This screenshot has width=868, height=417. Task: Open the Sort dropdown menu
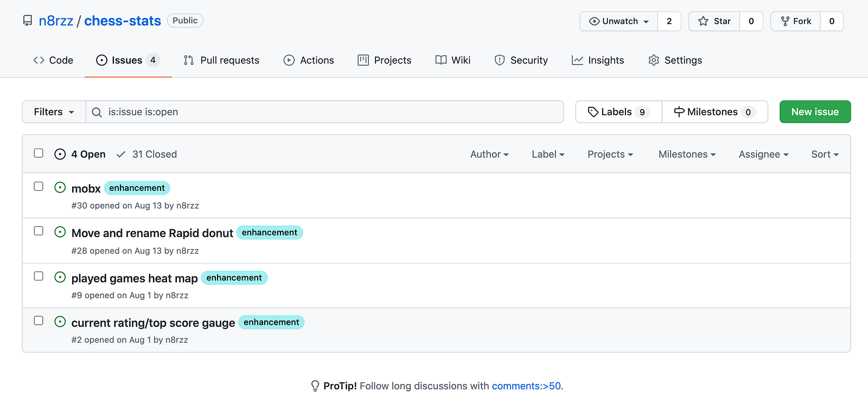[x=825, y=155]
